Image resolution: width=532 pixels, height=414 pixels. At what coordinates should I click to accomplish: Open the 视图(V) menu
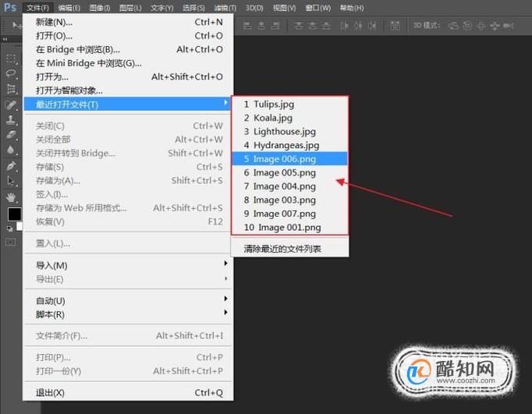coord(284,8)
